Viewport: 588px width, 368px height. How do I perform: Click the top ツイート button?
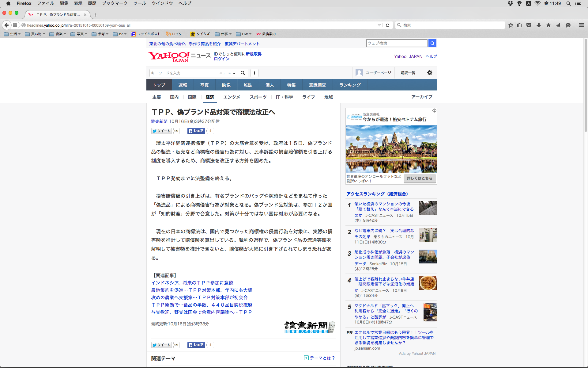tap(161, 131)
